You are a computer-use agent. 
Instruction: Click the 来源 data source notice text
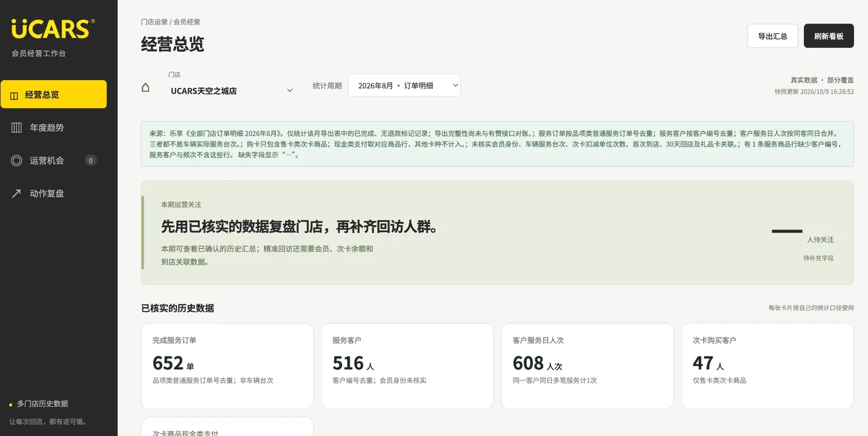[497, 144]
